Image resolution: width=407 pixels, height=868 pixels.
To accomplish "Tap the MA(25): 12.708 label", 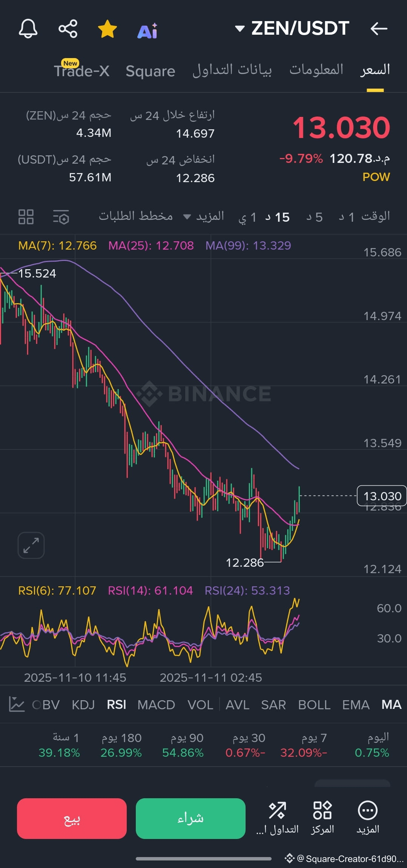I will (x=151, y=245).
